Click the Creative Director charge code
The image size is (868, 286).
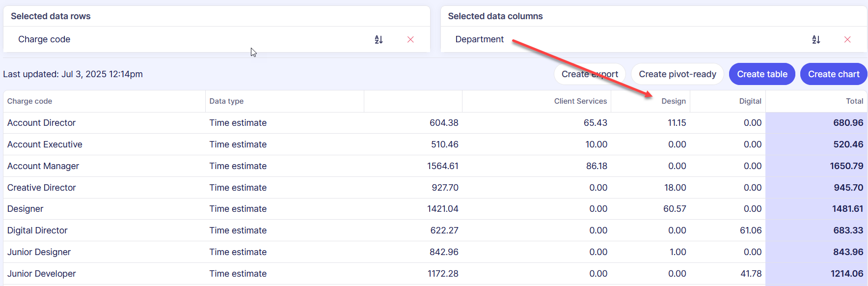pyautogui.click(x=42, y=188)
